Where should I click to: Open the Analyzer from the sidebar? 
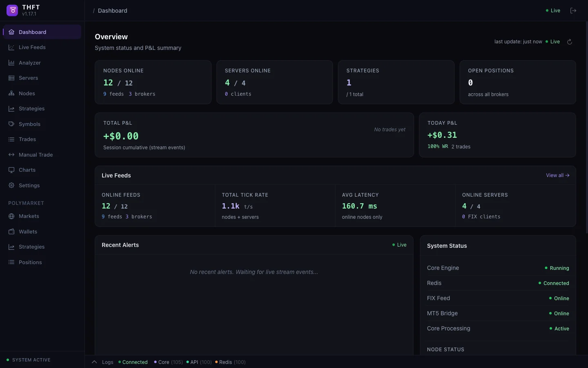point(29,63)
